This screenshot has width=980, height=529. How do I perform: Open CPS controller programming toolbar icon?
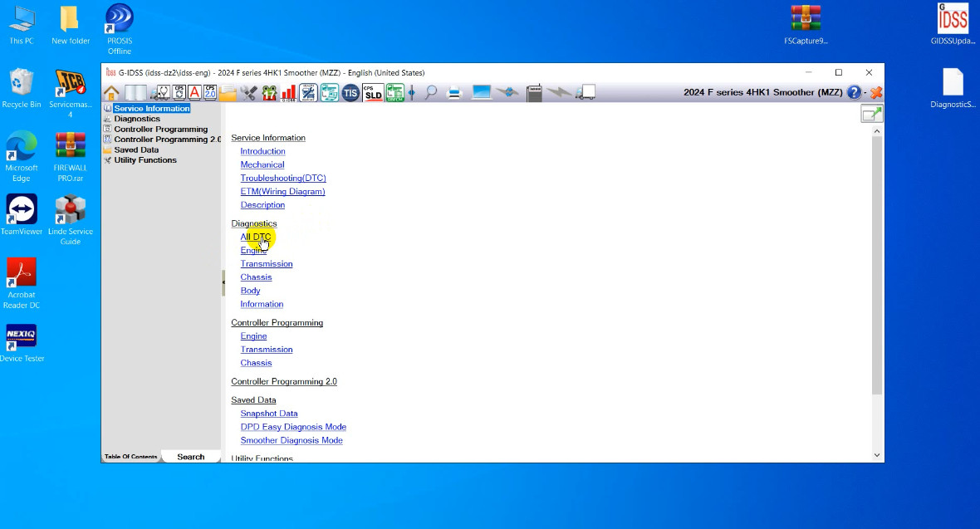point(179,92)
